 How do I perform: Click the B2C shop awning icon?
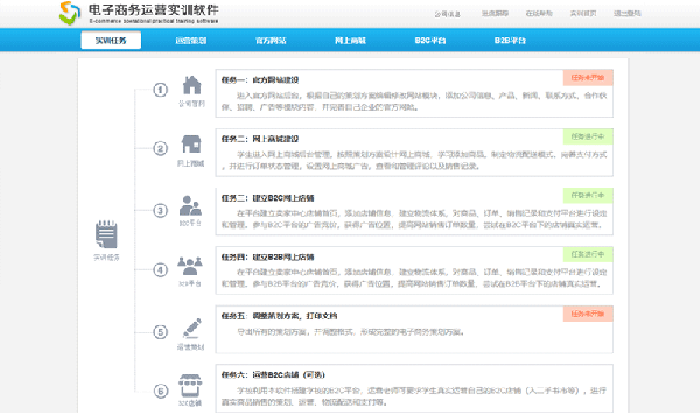191,386
